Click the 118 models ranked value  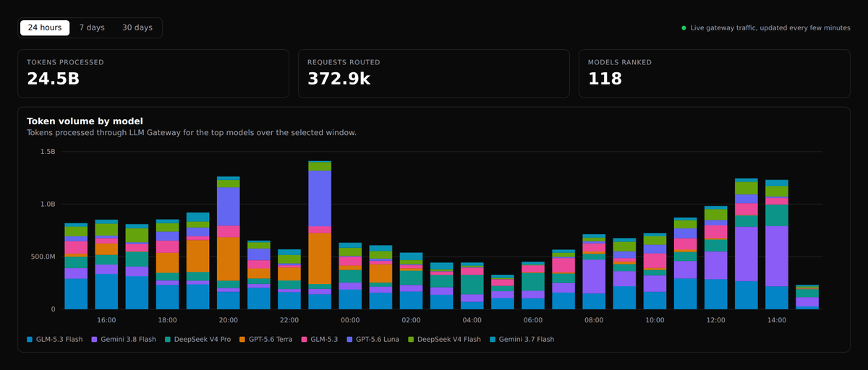point(605,78)
